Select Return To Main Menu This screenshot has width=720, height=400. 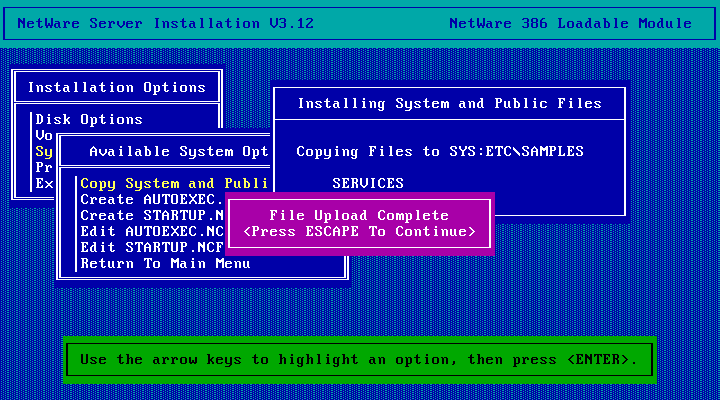165,263
